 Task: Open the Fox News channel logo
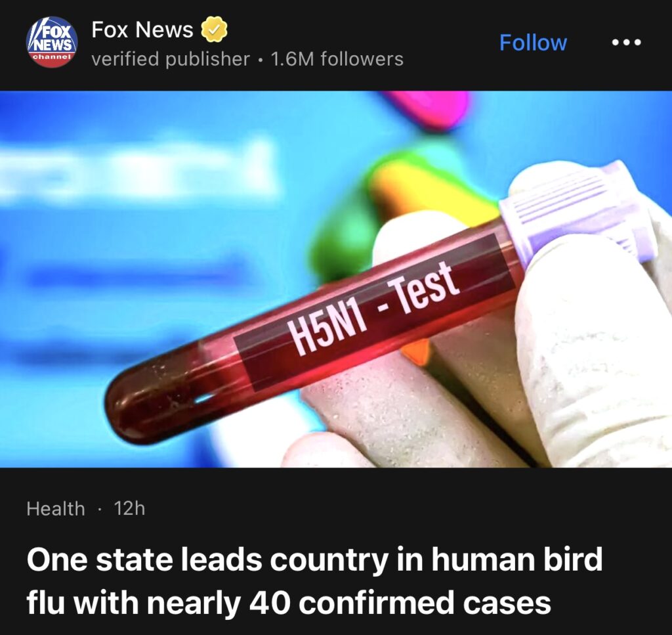52,42
